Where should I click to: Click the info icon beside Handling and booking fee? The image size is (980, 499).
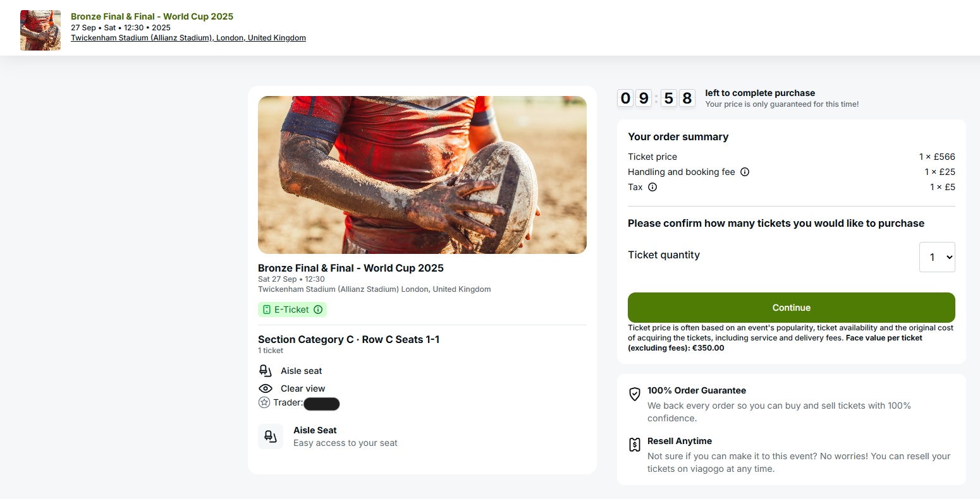745,172
